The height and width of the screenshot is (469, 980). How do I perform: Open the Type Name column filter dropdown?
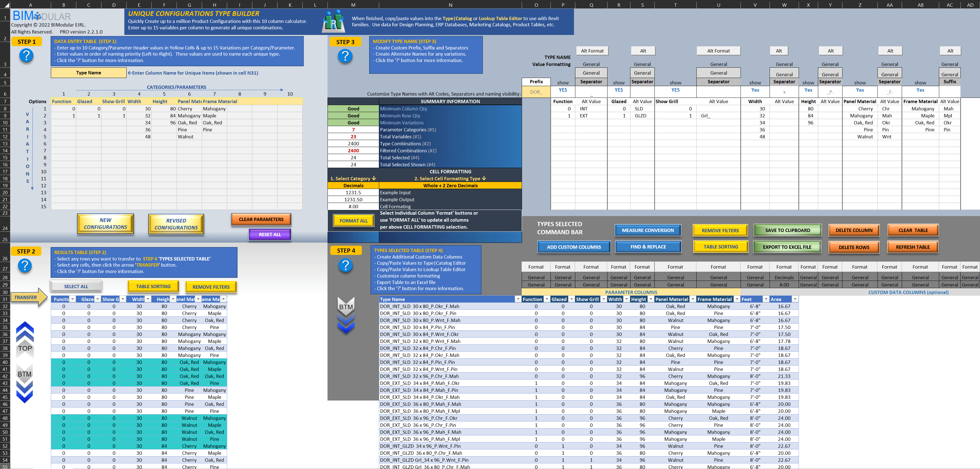[518, 299]
